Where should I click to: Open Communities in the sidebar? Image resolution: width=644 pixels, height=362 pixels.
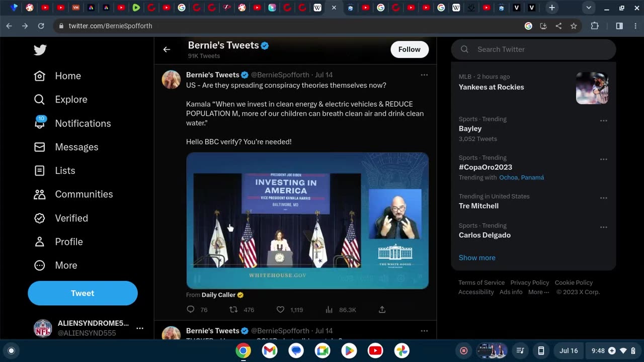click(x=73, y=194)
